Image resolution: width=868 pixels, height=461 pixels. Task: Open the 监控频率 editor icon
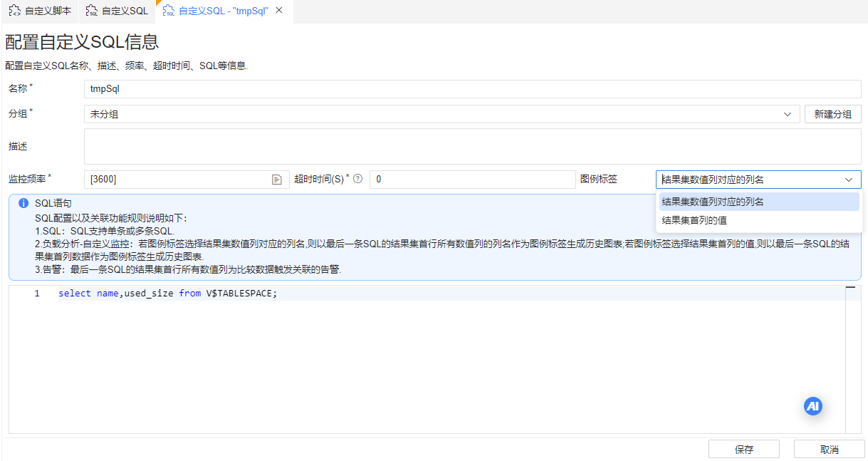278,180
